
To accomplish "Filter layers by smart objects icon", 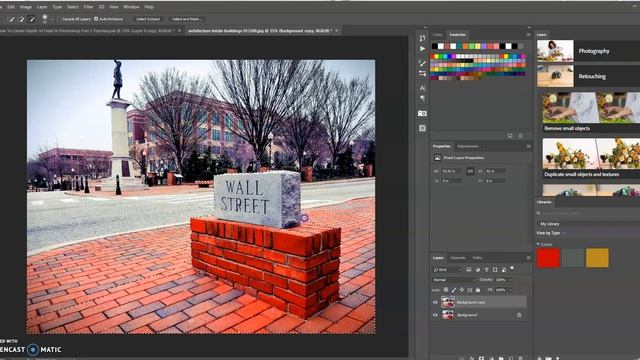I will coord(504,269).
